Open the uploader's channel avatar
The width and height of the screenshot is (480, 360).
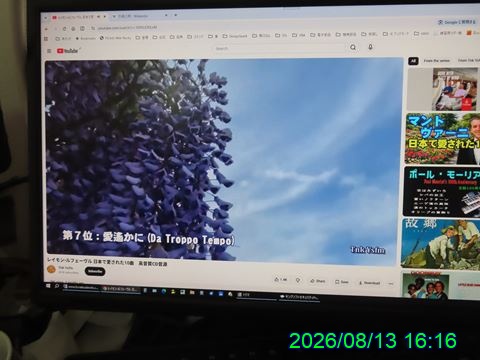(51, 269)
